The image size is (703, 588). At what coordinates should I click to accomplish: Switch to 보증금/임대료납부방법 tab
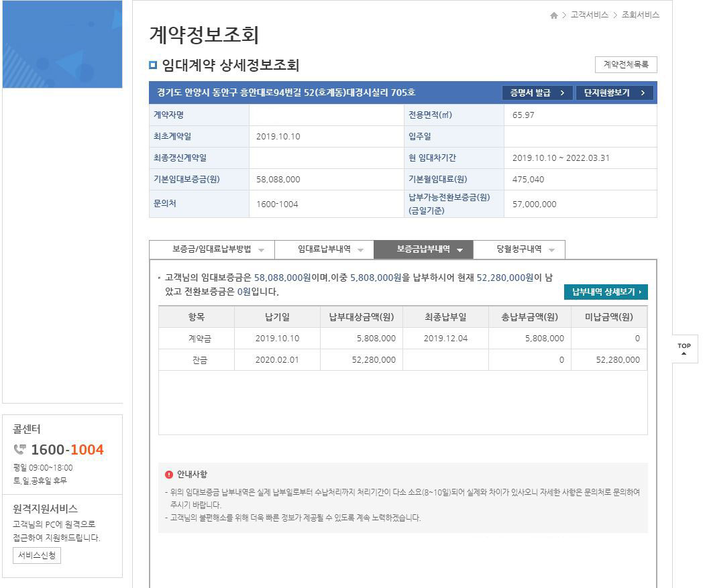211,249
